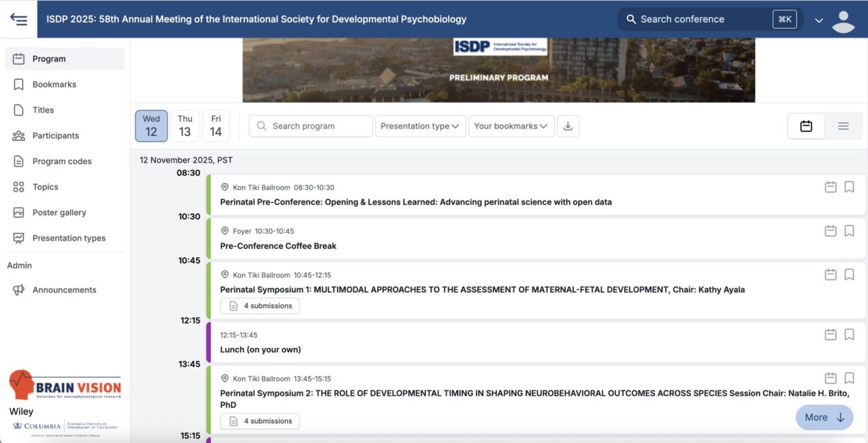The image size is (868, 443).
Task: Click the Poster gallery image icon
Action: pyautogui.click(x=18, y=213)
